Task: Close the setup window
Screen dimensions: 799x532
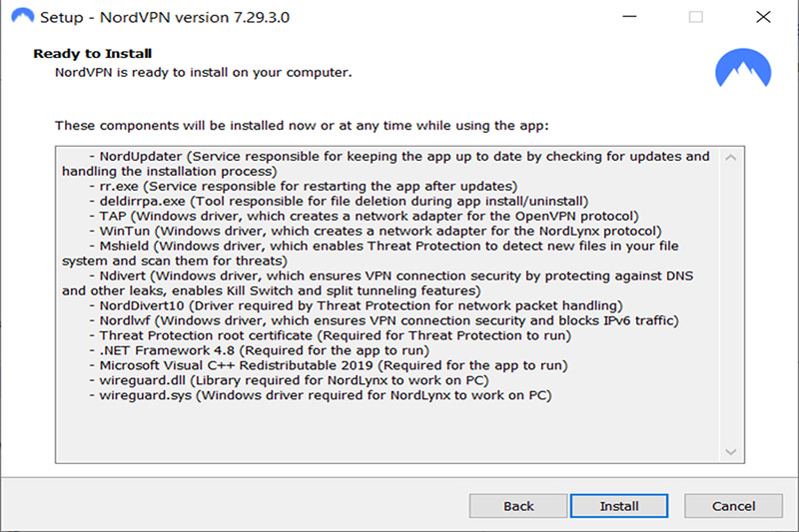Action: pos(763,16)
